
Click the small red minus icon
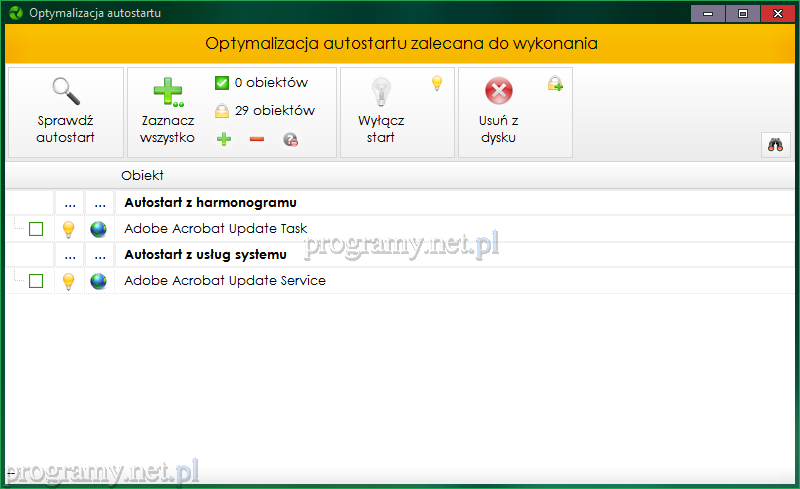(x=256, y=139)
